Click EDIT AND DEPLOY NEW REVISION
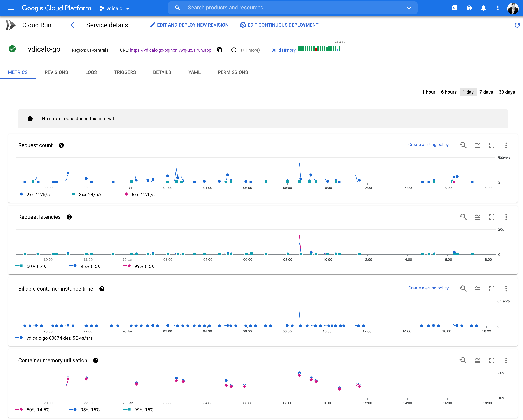 click(189, 25)
